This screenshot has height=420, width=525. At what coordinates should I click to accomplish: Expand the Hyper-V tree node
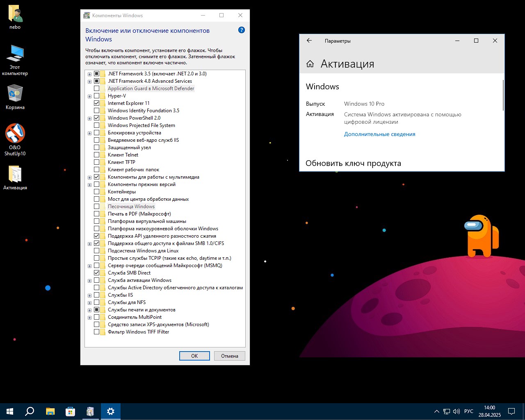click(89, 96)
